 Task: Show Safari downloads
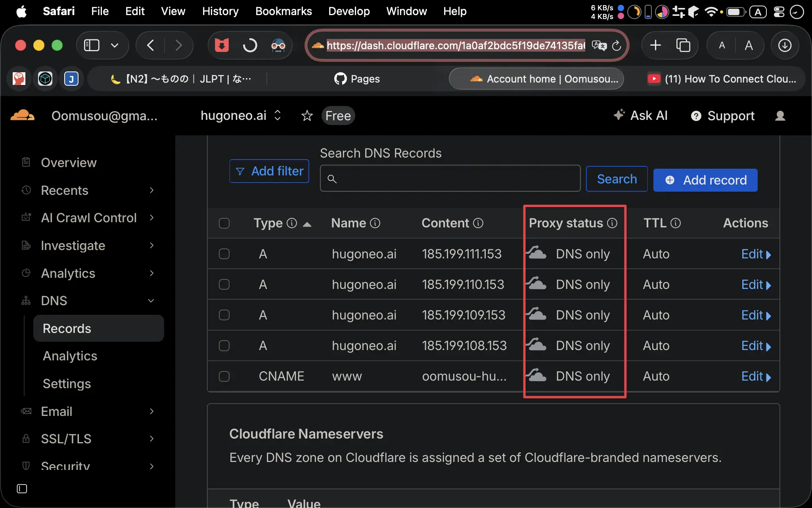785,45
